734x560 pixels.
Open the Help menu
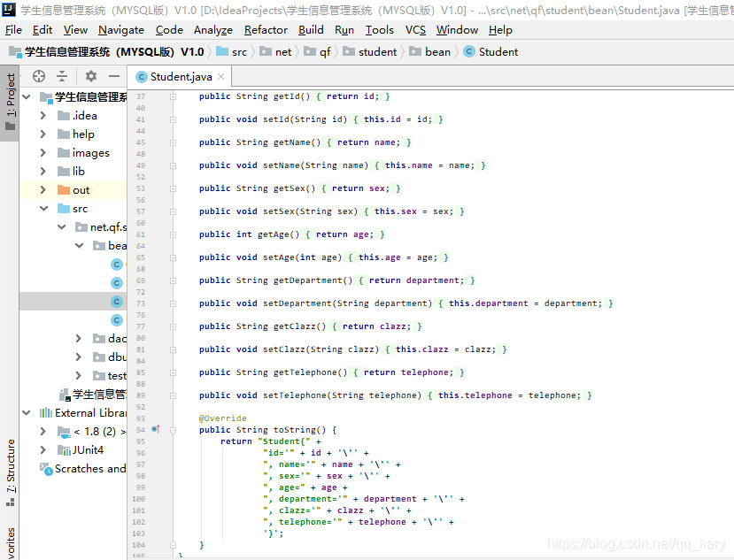pyautogui.click(x=500, y=30)
